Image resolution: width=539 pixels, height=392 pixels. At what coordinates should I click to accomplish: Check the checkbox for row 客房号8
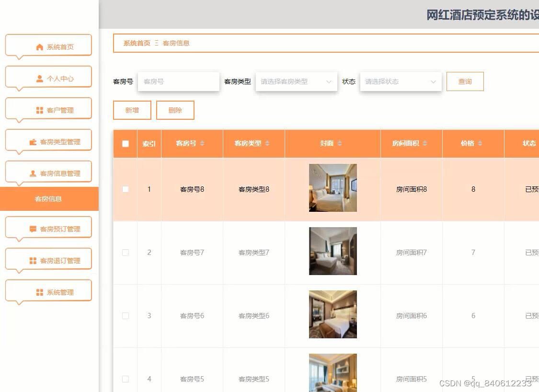(x=125, y=189)
